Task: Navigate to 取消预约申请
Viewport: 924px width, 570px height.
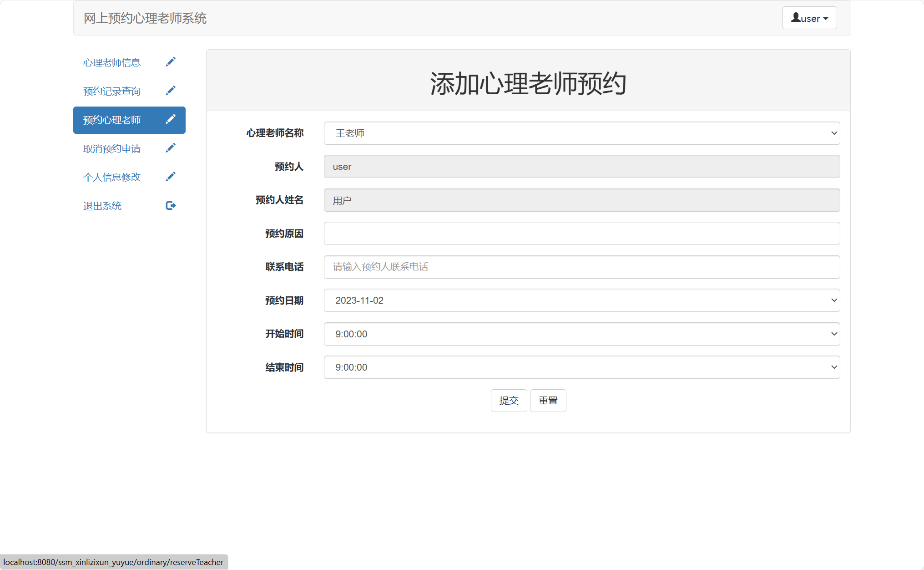Action: tap(112, 148)
